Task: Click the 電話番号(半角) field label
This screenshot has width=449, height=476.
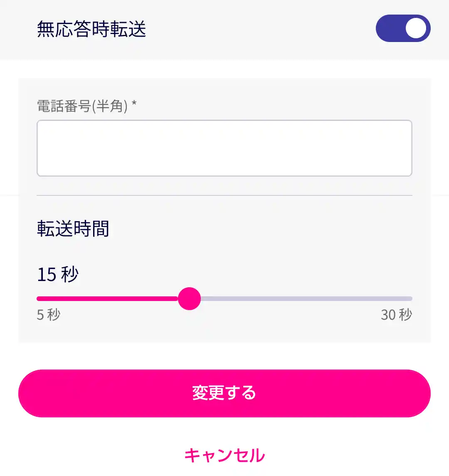Action: tap(82, 106)
